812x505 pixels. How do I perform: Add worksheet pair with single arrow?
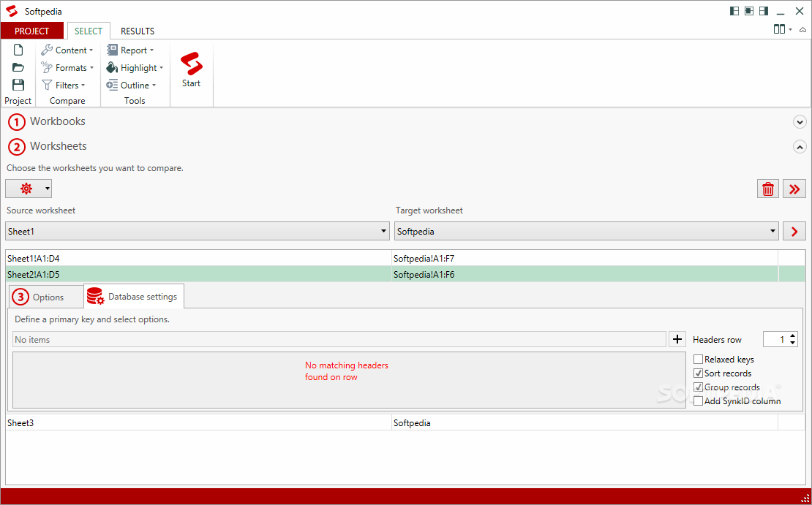point(794,231)
